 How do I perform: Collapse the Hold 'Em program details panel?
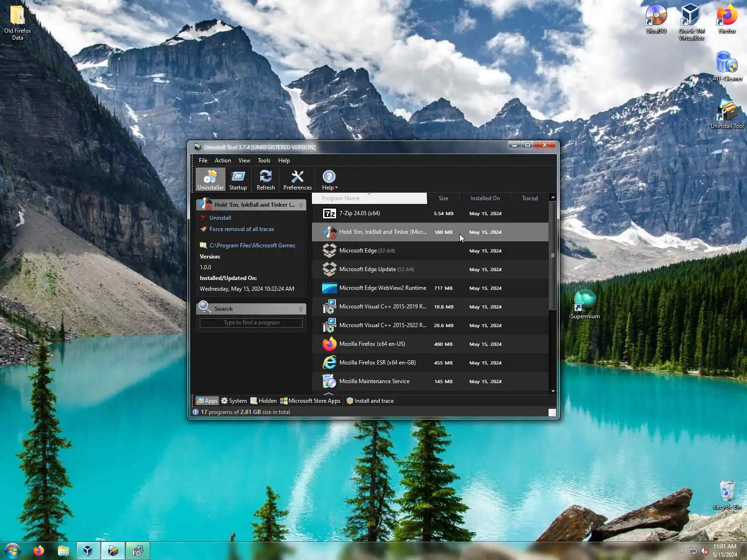coord(301,205)
